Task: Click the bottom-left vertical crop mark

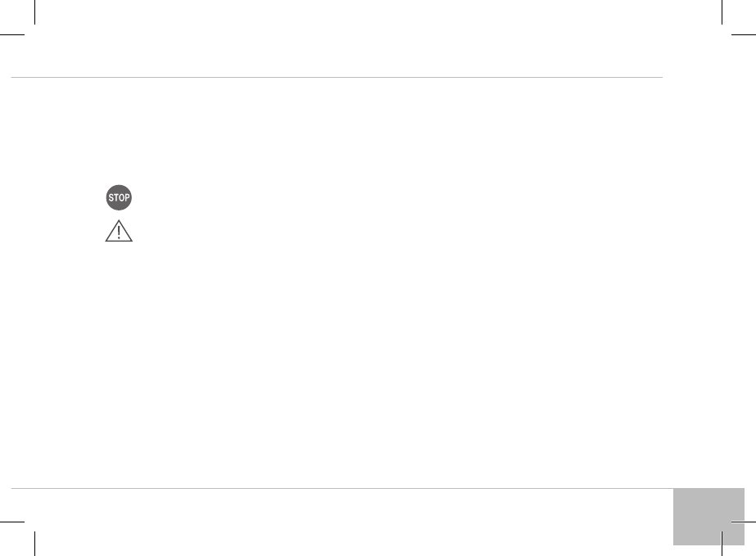Action: pos(35,544)
